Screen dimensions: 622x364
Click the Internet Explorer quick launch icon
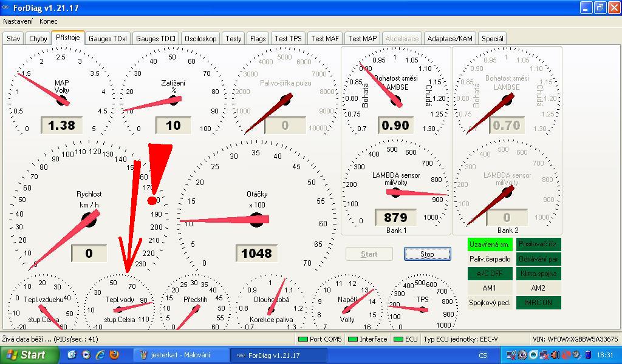tap(100, 355)
